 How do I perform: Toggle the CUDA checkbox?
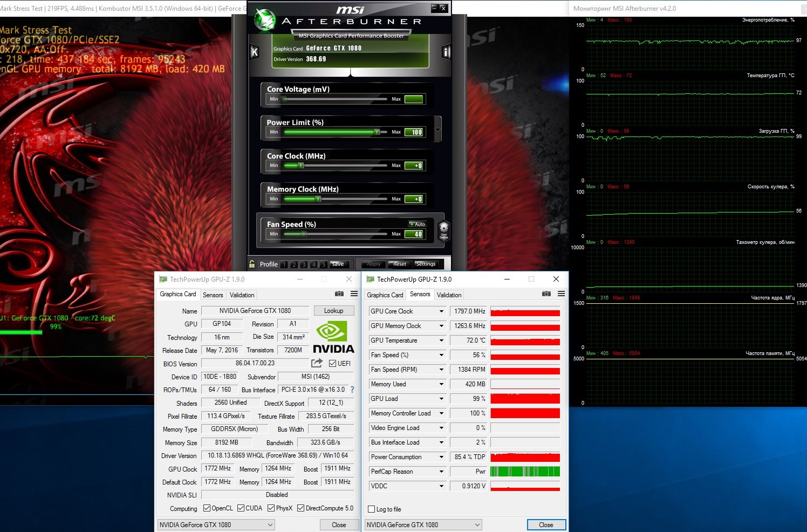(241, 508)
